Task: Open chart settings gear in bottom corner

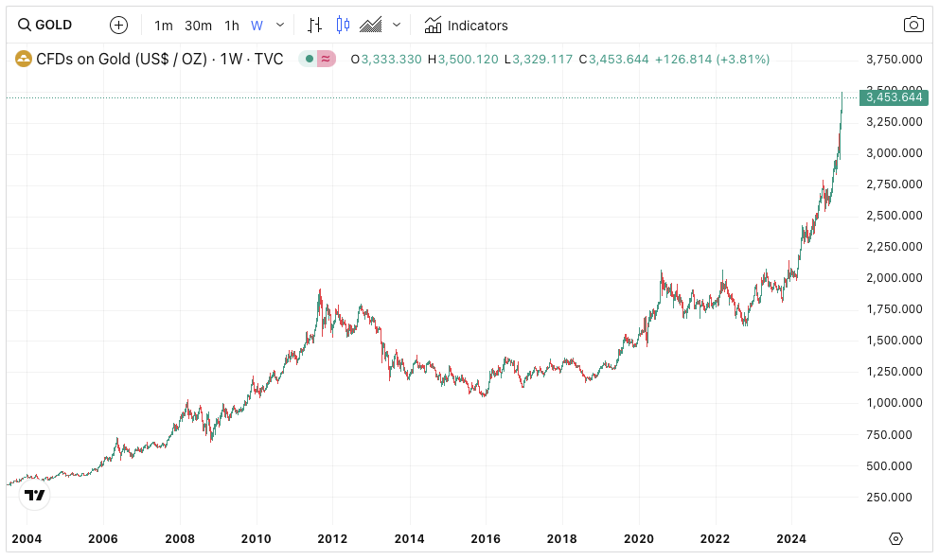Action: tap(896, 538)
